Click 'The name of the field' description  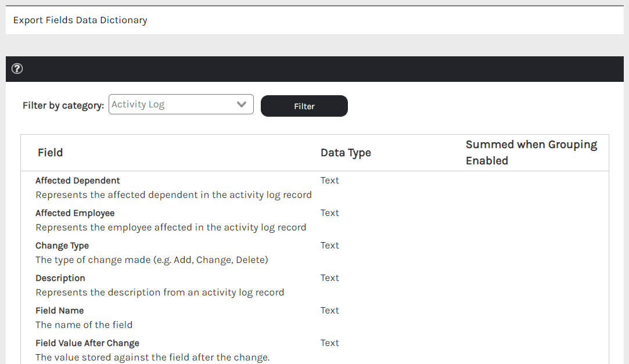click(84, 325)
